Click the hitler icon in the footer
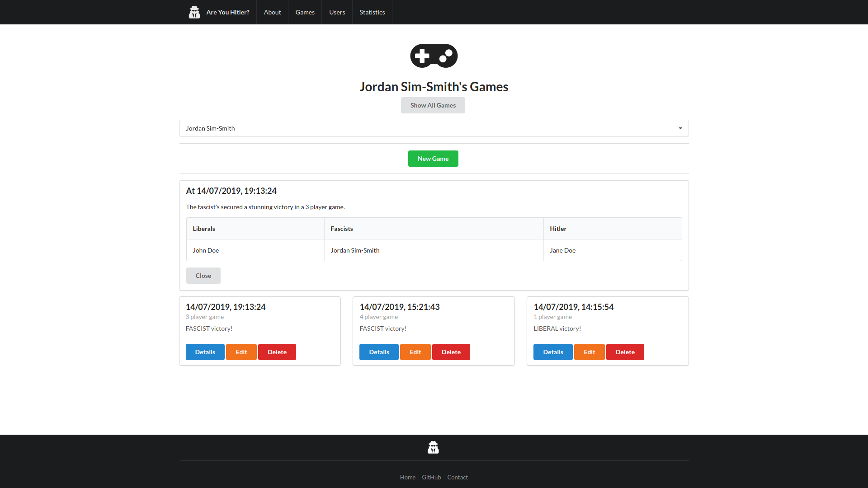The height and width of the screenshot is (488, 868). point(433,447)
